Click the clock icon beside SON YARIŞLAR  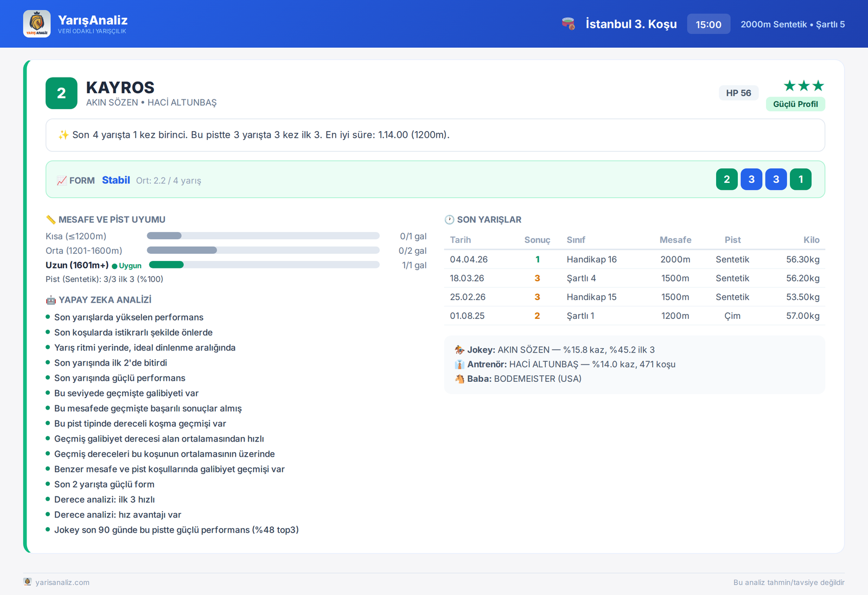coord(450,220)
